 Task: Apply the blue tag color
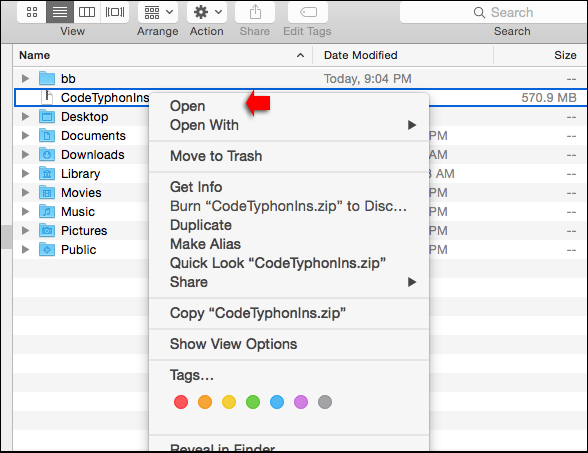[277, 402]
